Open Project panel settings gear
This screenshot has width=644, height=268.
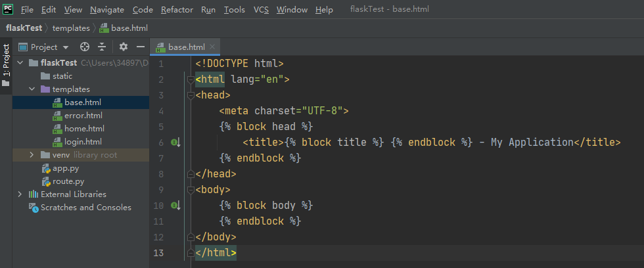point(124,47)
